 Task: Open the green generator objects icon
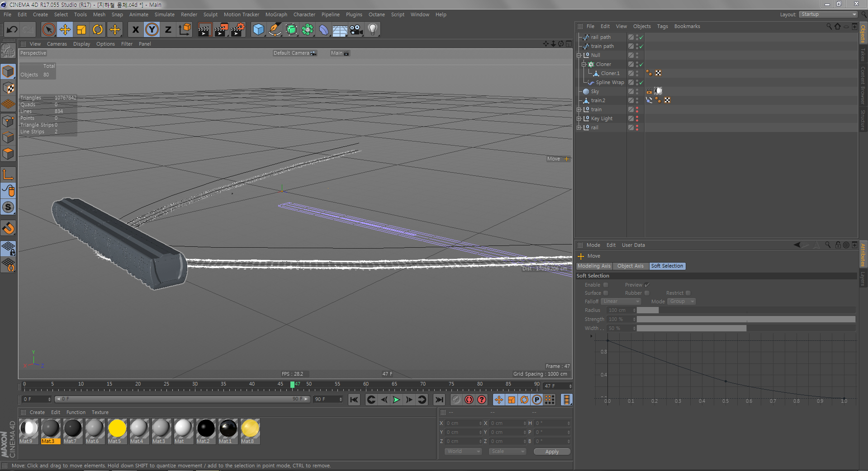[291, 30]
